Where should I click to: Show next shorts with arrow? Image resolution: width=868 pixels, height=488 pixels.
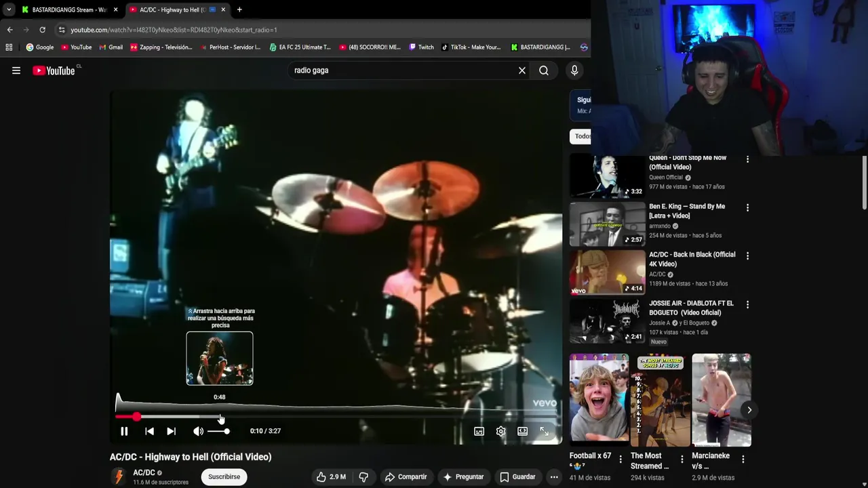point(749,409)
